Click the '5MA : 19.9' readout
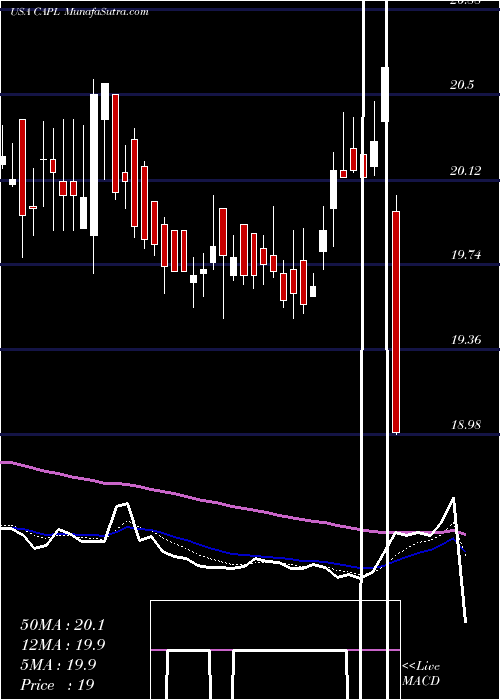Screen dimensions: 500x700 (58, 665)
